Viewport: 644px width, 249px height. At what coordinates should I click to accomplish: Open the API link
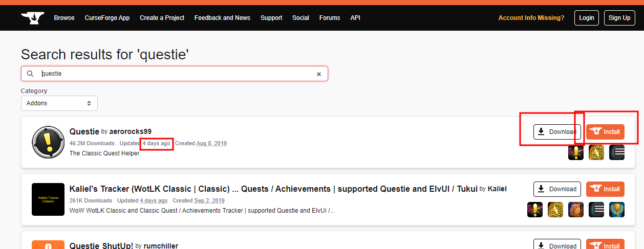[355, 18]
